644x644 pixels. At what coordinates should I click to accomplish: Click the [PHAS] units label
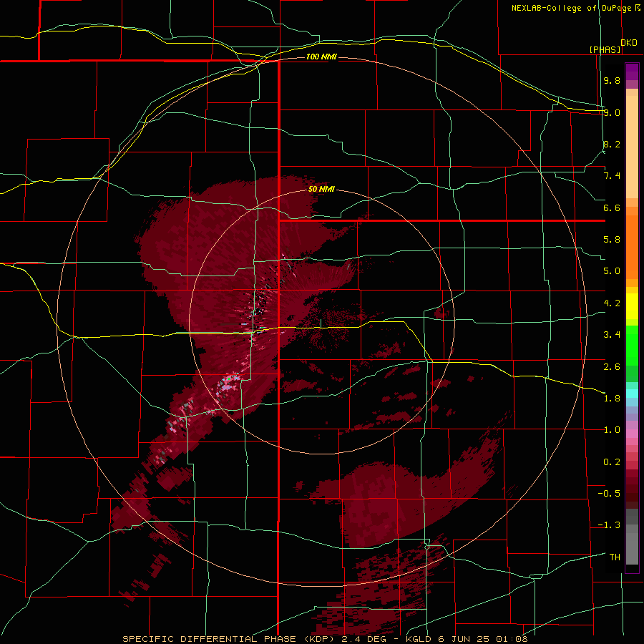(x=605, y=49)
